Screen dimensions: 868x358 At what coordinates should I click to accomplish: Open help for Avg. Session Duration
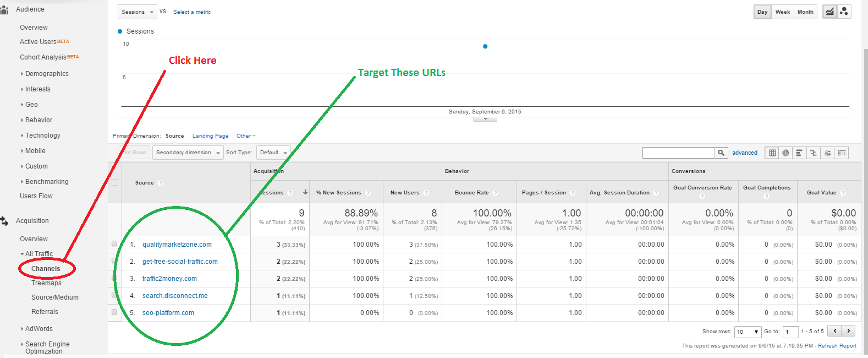tap(656, 193)
